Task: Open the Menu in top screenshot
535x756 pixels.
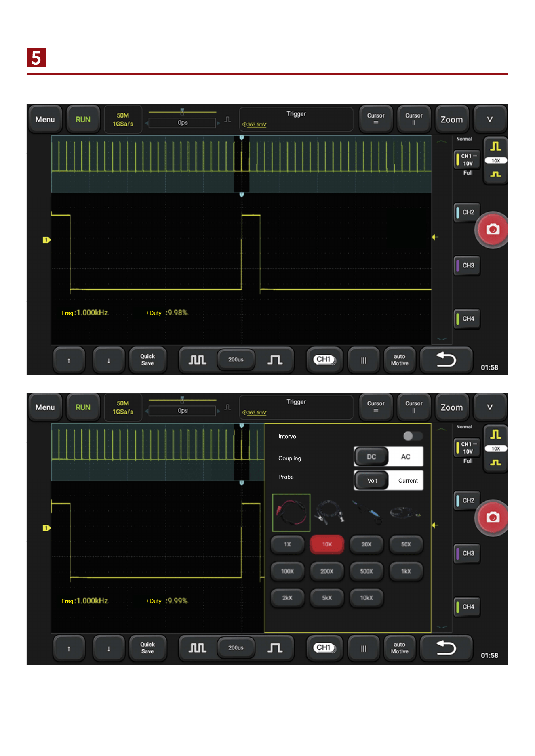Action: coord(45,119)
